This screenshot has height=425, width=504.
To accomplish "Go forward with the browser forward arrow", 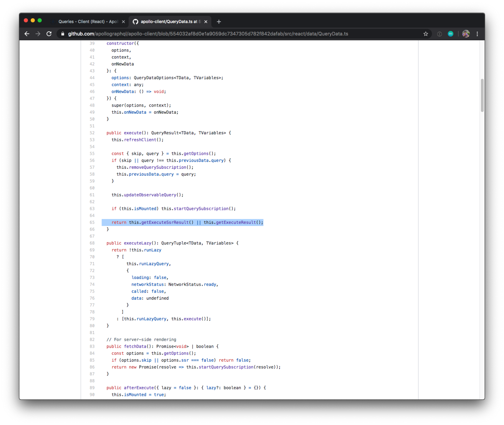I will coord(38,34).
